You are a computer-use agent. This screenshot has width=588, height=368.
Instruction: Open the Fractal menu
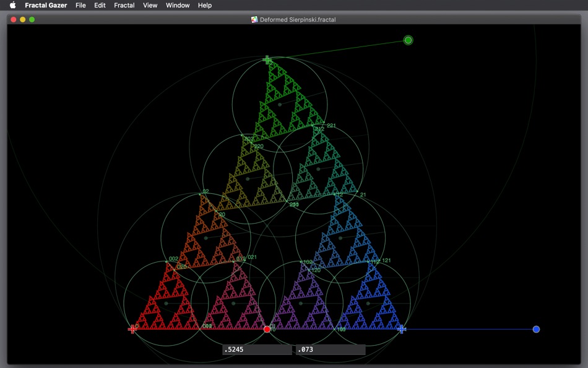coord(124,5)
